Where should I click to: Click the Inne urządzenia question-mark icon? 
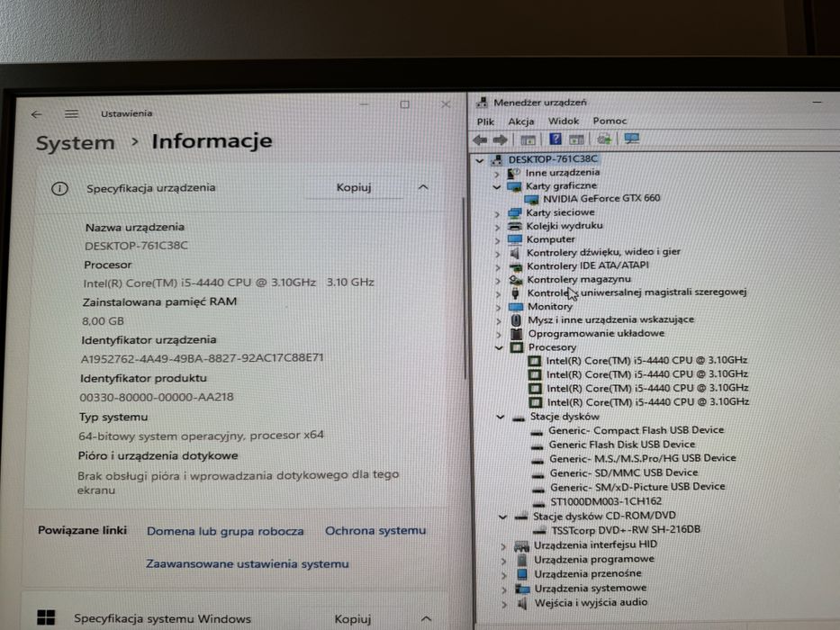point(514,173)
